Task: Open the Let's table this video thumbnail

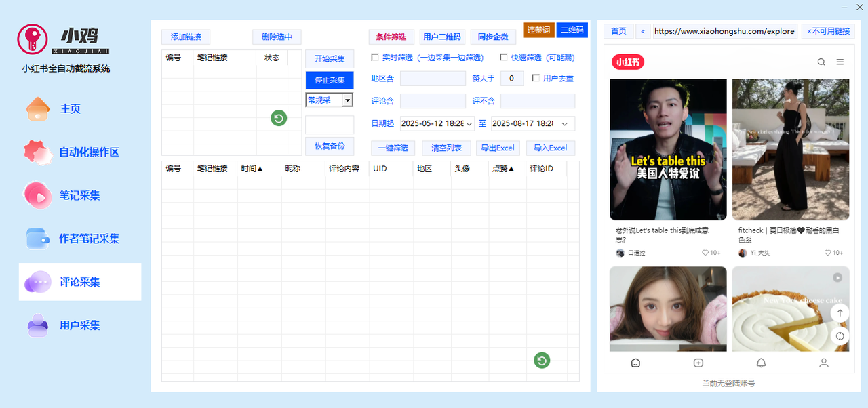Action: click(x=668, y=149)
